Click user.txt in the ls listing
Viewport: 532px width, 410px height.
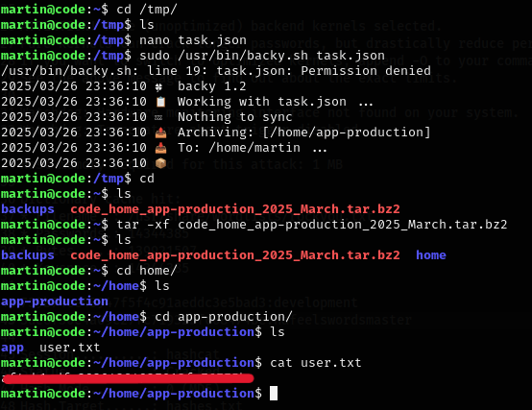point(69,348)
